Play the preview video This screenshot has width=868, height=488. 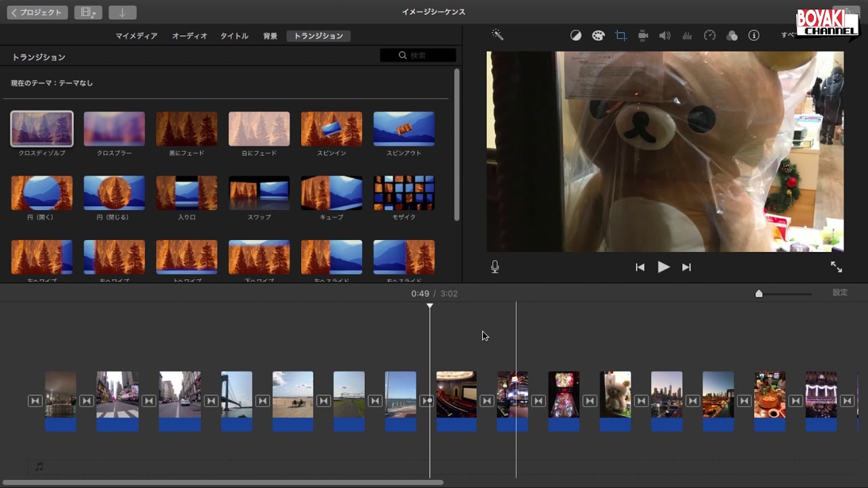[x=663, y=267]
